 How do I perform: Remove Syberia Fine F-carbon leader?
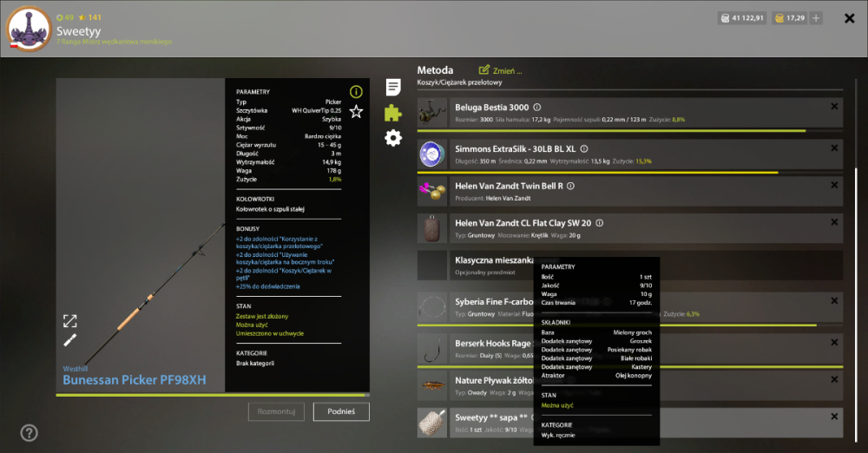click(x=834, y=301)
